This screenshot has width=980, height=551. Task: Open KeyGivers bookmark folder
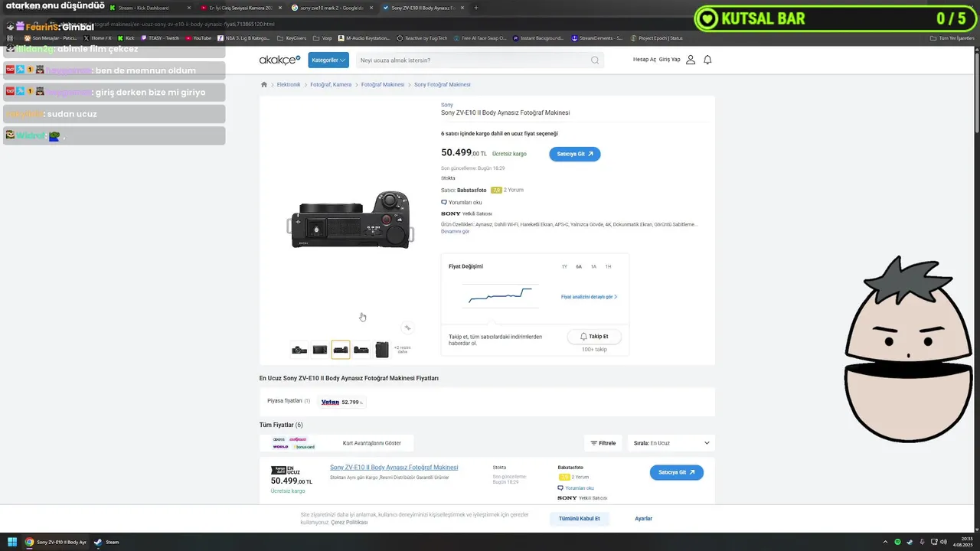coord(292,37)
